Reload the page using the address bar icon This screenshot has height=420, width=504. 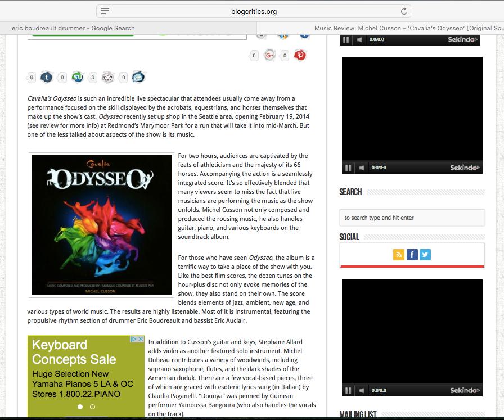pos(403,11)
